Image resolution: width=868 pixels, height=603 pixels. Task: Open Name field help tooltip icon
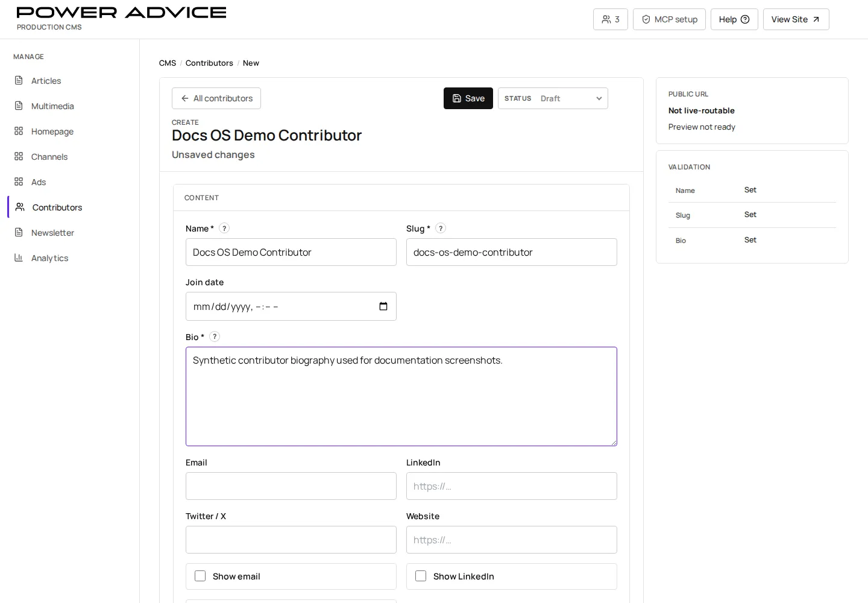[224, 228]
